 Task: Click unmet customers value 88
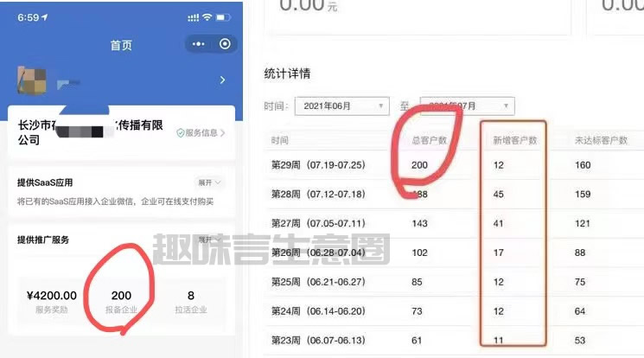[580, 253]
